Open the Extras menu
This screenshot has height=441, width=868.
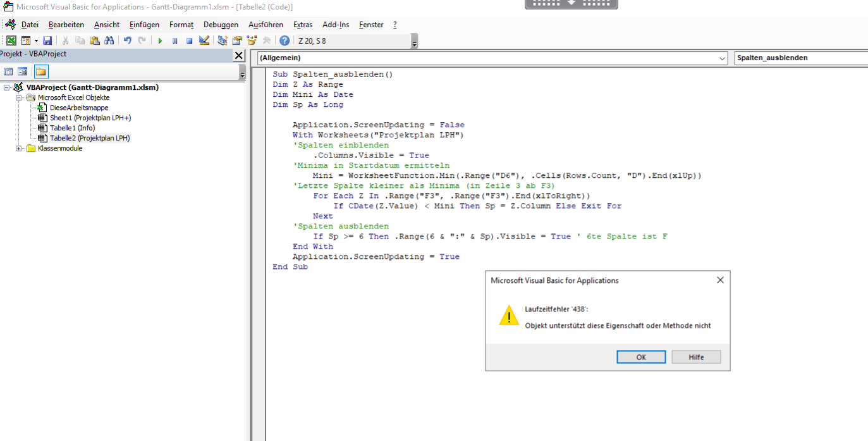pos(303,25)
